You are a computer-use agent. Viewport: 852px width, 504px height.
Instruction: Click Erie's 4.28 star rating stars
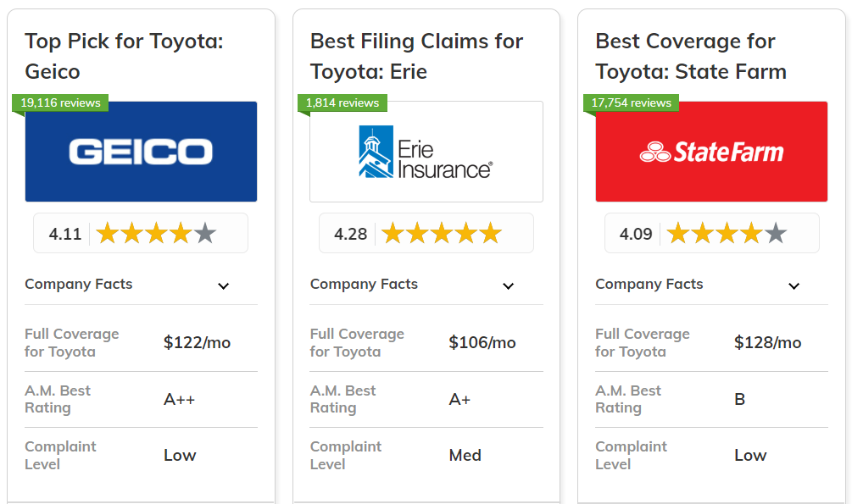click(441, 233)
